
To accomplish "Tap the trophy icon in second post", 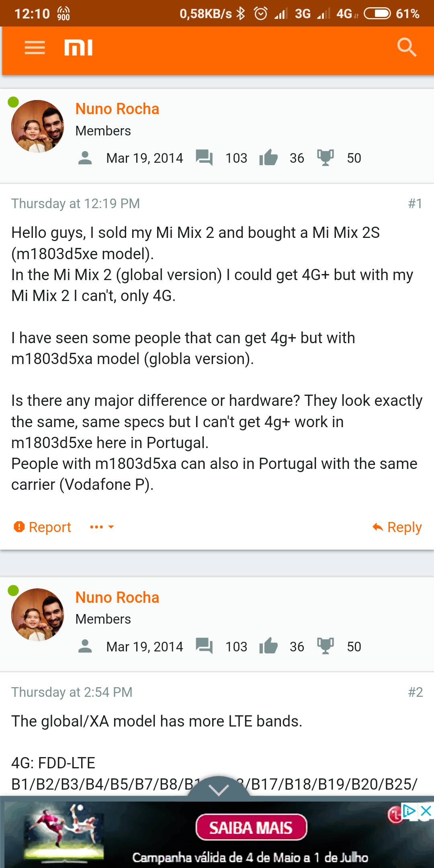I will (x=325, y=646).
